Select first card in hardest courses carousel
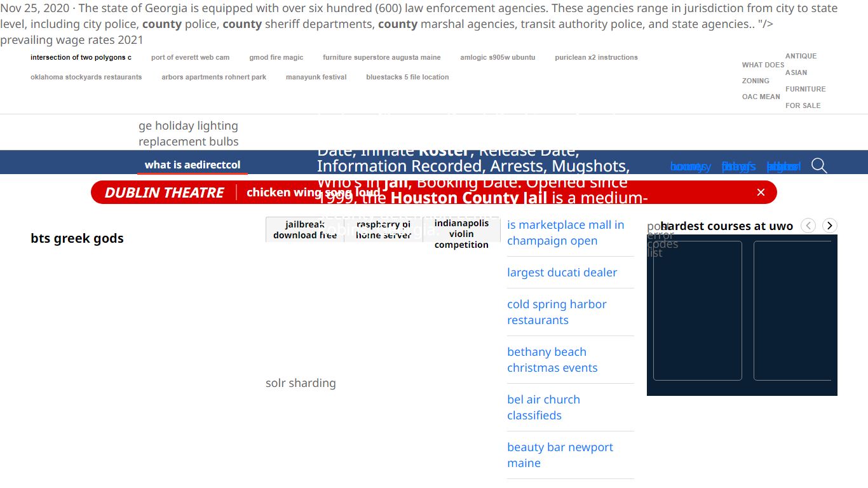Viewport: 868px width, 488px height. click(x=698, y=311)
